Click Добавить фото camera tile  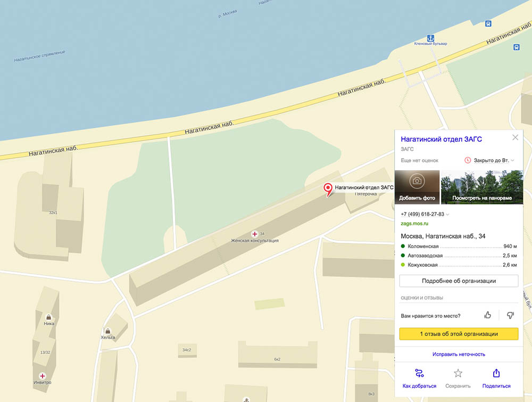click(x=417, y=187)
